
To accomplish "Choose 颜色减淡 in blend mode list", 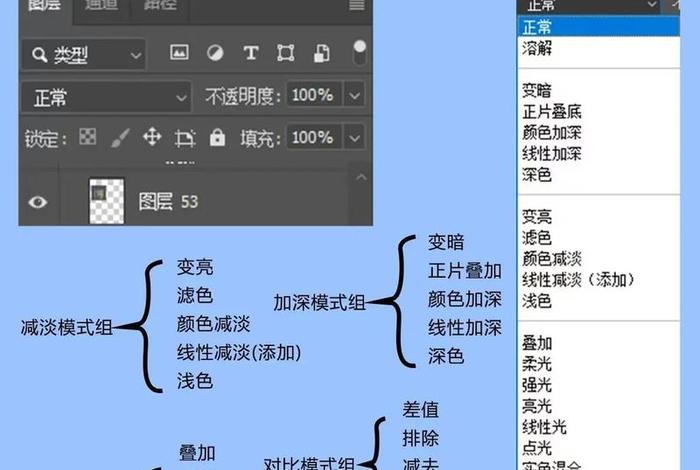I will [552, 258].
